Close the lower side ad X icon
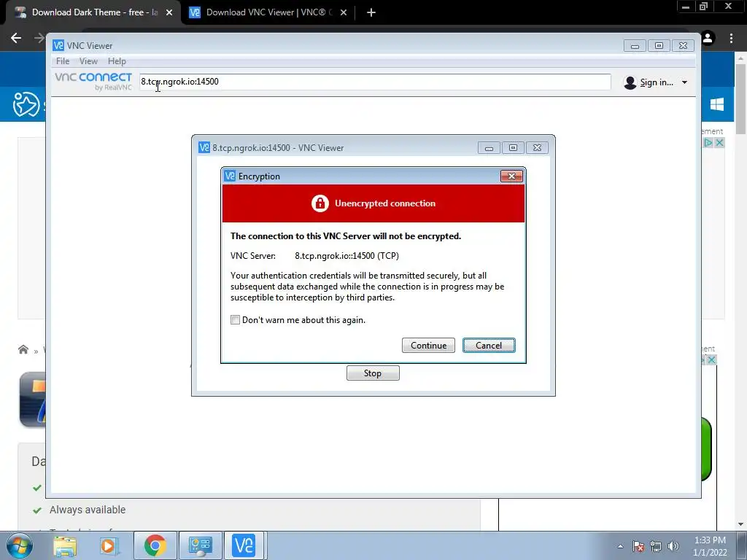 (x=711, y=359)
